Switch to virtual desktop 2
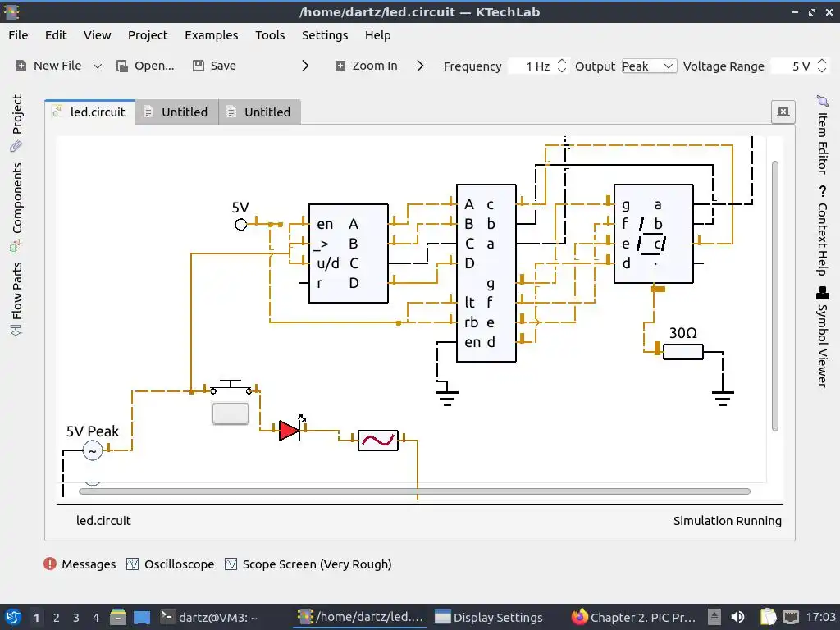The height and width of the screenshot is (630, 840). tap(57, 618)
